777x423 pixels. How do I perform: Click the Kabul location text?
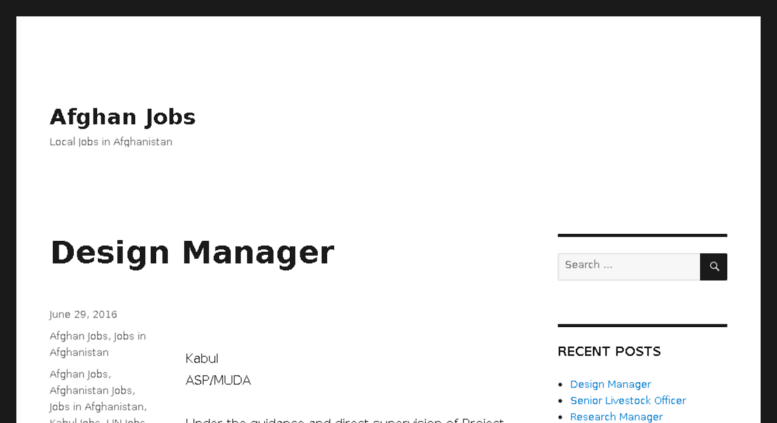[202, 359]
